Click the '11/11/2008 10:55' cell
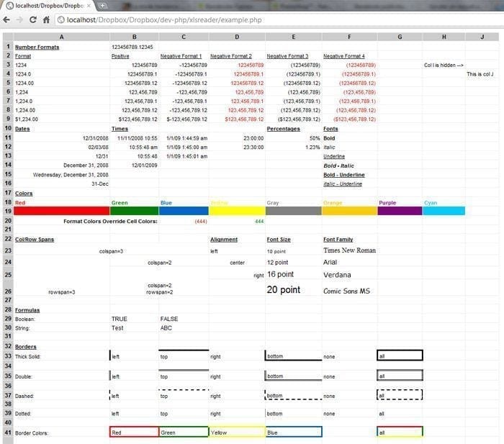Image resolution: width=504 pixels, height=444 pixels. click(138, 138)
